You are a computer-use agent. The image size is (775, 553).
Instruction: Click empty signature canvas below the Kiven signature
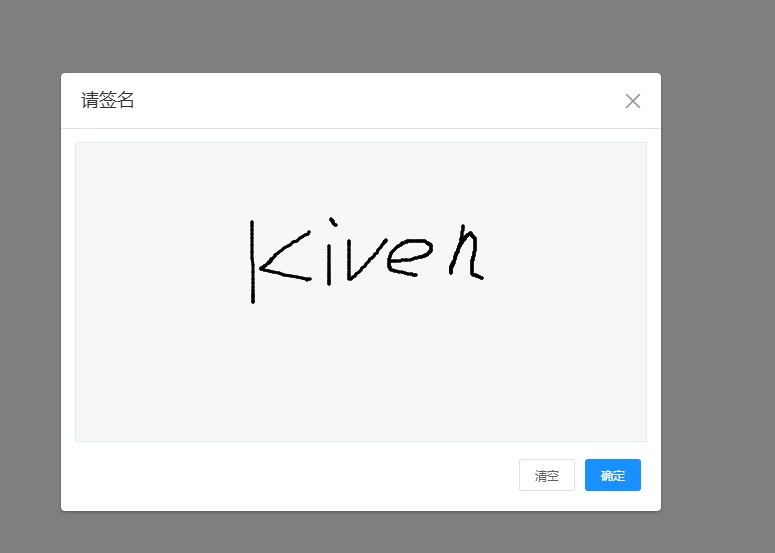(x=361, y=371)
